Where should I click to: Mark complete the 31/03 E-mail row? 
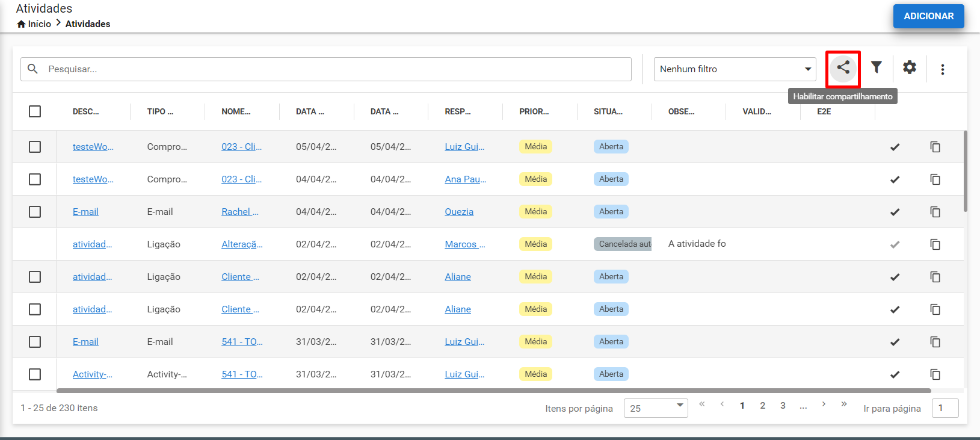click(x=895, y=342)
